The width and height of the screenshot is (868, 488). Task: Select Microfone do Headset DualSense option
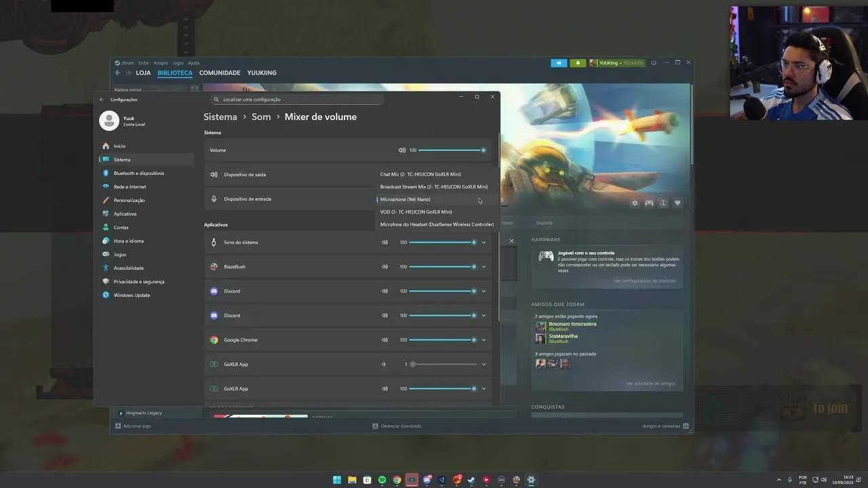(436, 224)
